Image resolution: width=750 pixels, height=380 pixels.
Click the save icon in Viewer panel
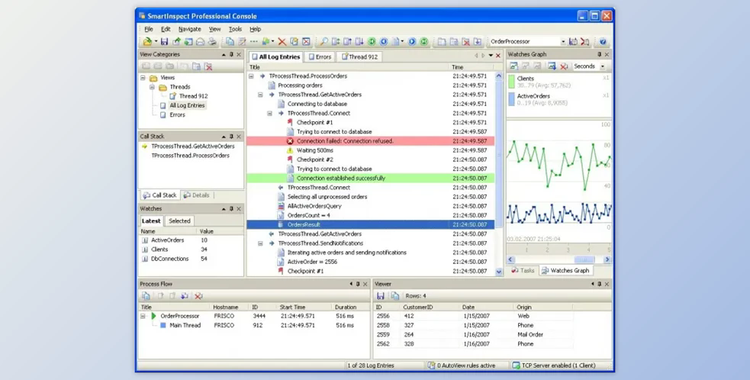tap(381, 296)
